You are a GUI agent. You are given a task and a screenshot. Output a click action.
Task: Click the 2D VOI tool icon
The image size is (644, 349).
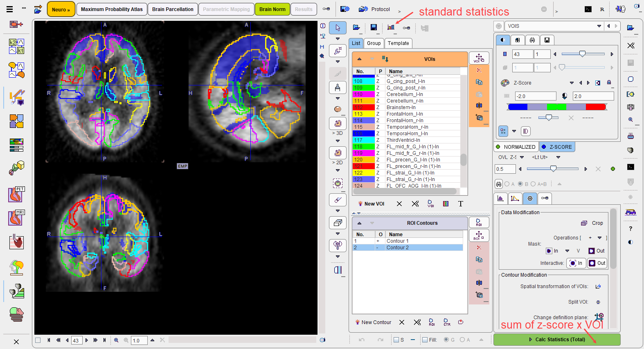pyautogui.click(x=338, y=152)
